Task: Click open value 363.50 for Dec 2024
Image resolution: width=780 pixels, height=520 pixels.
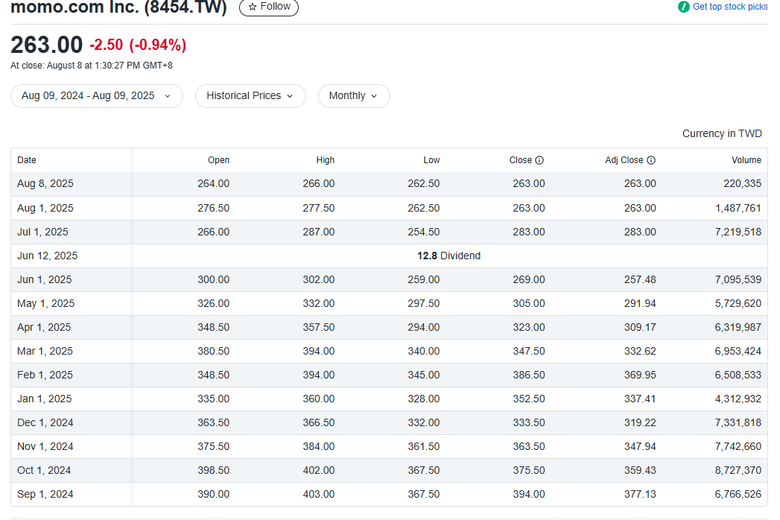Action: tap(213, 423)
